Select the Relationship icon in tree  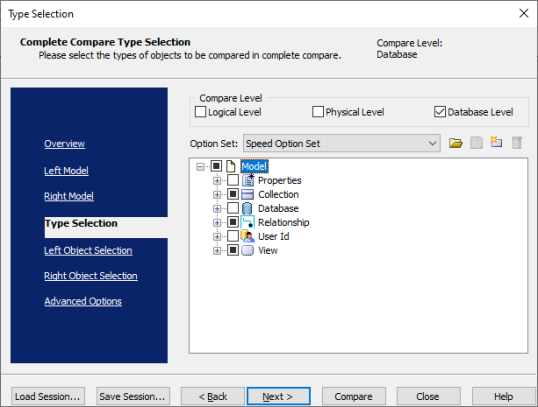click(x=247, y=222)
